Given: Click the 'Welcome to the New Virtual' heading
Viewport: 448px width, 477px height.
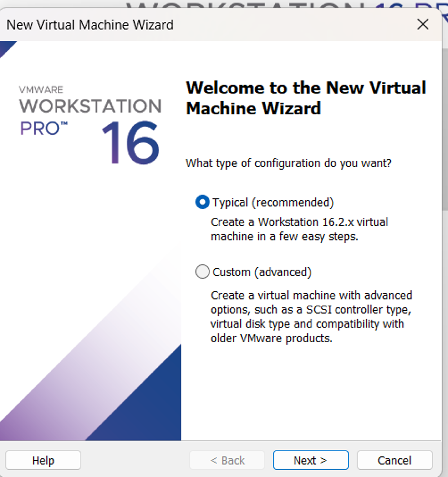Looking at the screenshot, I should (306, 88).
